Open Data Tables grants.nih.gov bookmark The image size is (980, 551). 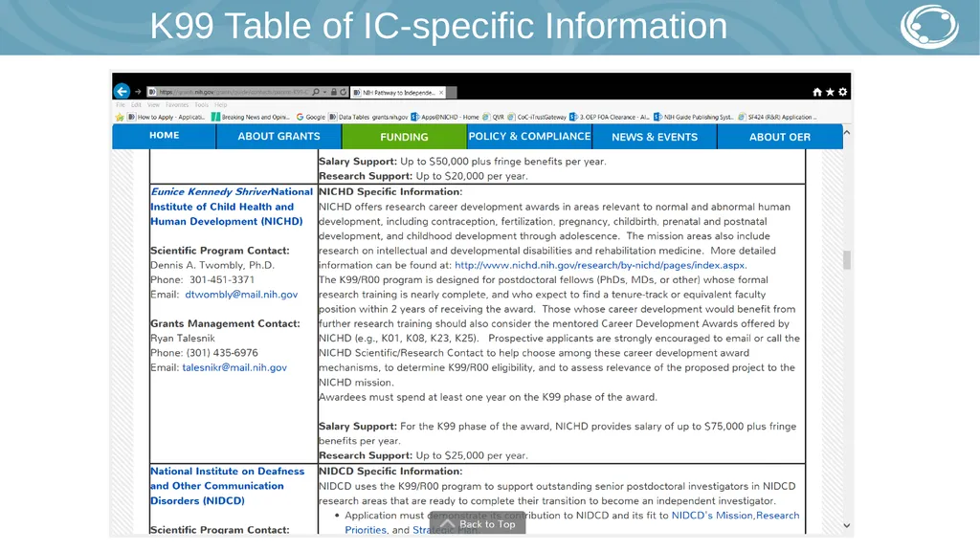coord(368,117)
